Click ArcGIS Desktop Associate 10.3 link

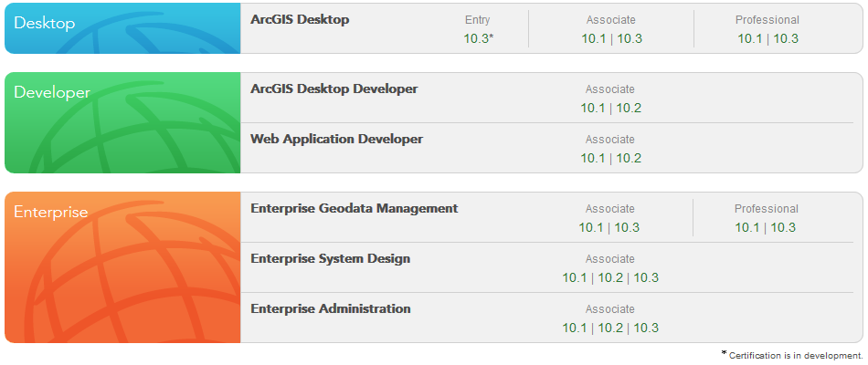click(x=630, y=38)
